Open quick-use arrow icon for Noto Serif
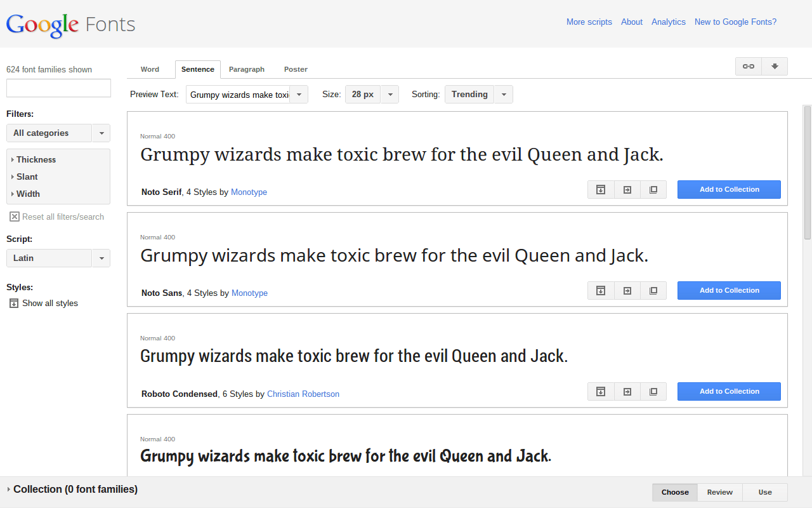 (627, 190)
